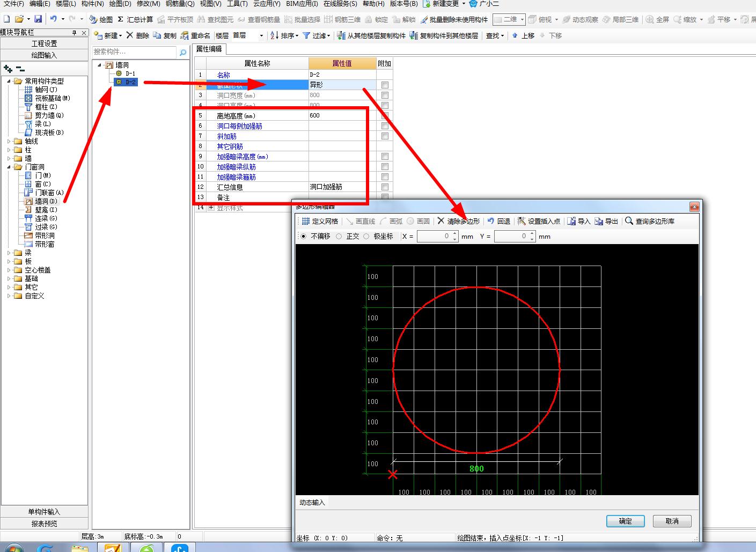Viewport: 756px width, 552px height.
Task: Select the 极坐标 radio button
Action: point(366,237)
